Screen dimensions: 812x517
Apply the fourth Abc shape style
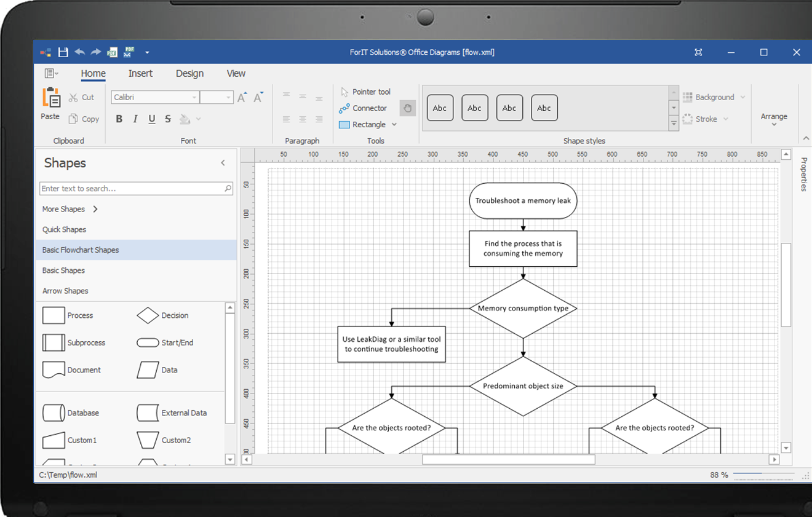(544, 108)
